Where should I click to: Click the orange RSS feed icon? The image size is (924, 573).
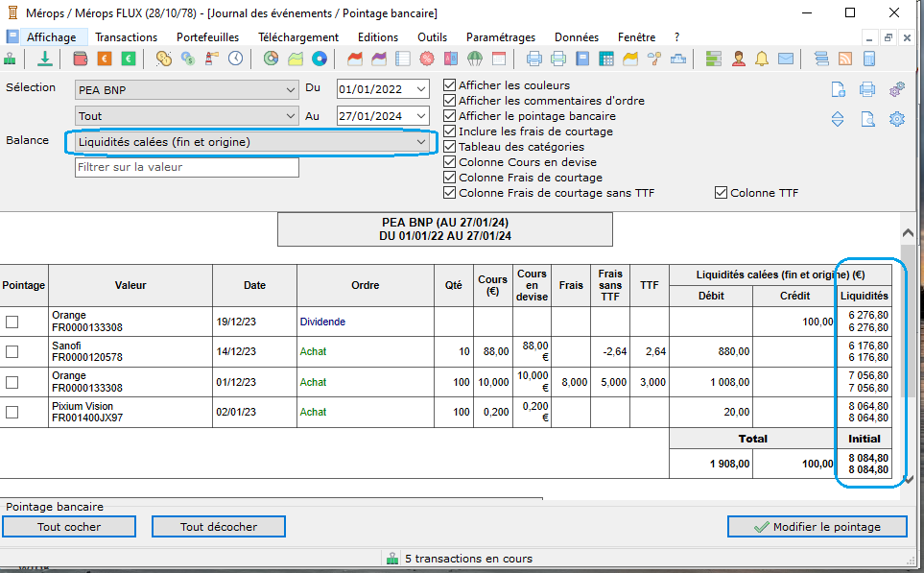point(845,59)
